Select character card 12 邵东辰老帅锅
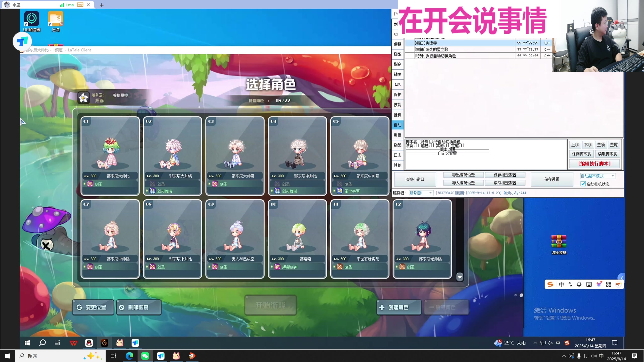Viewport: 644px width, 362px height. point(422,239)
